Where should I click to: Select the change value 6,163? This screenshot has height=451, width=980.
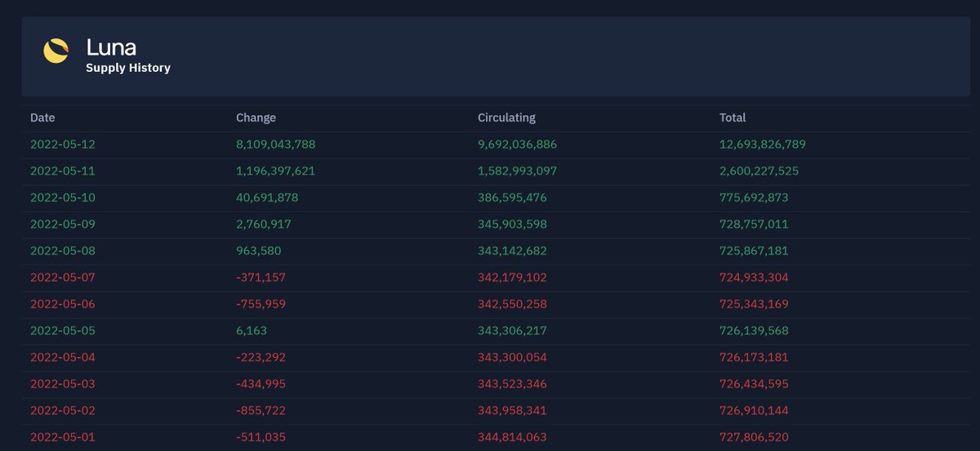(x=252, y=331)
